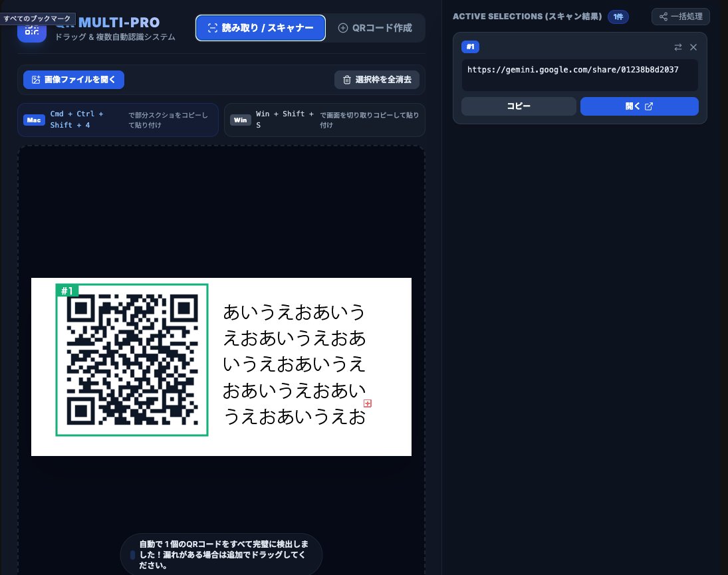Click the Win shortcut badge
728x575 pixels.
coord(241,120)
